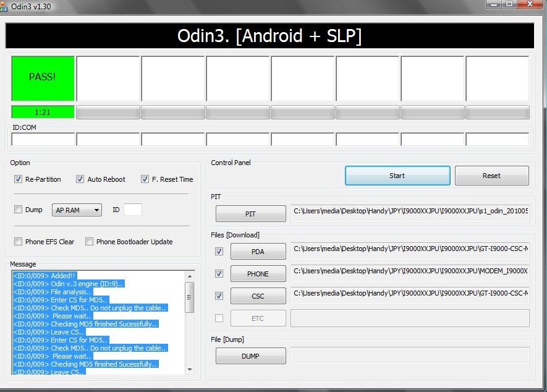Image resolution: width=547 pixels, height=392 pixels.
Task: Click message log scrollbar down arrow
Action: point(189,369)
